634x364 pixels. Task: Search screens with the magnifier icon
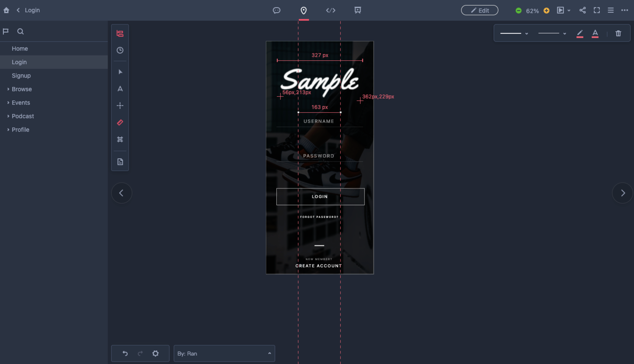point(20,31)
